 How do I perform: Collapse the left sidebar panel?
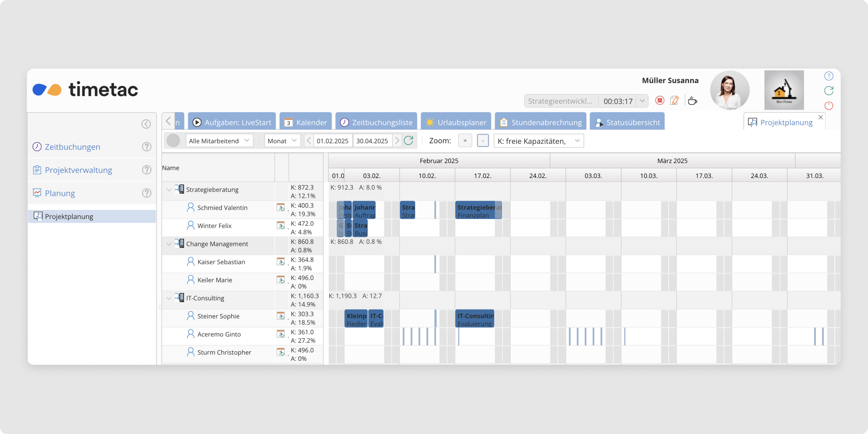click(146, 124)
